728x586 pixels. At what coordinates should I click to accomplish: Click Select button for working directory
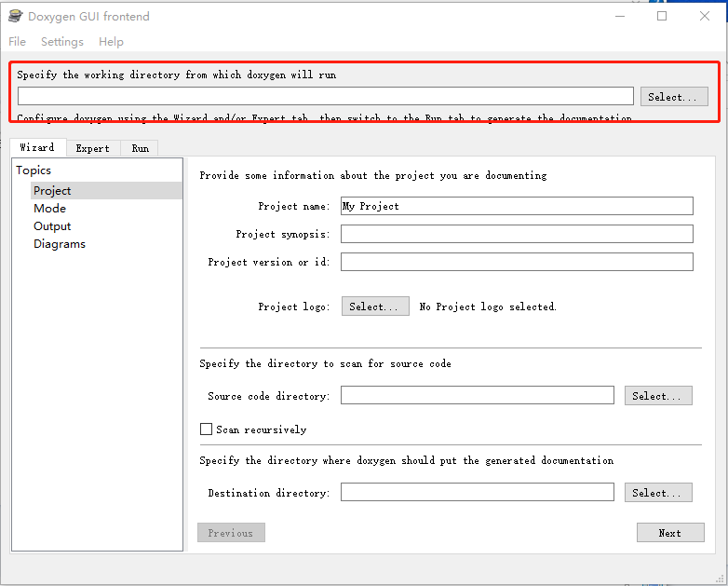point(674,97)
